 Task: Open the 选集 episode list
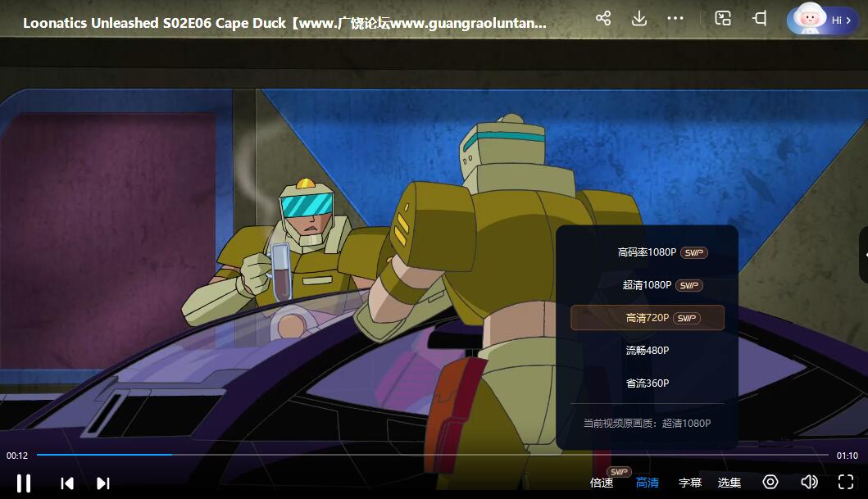point(729,483)
